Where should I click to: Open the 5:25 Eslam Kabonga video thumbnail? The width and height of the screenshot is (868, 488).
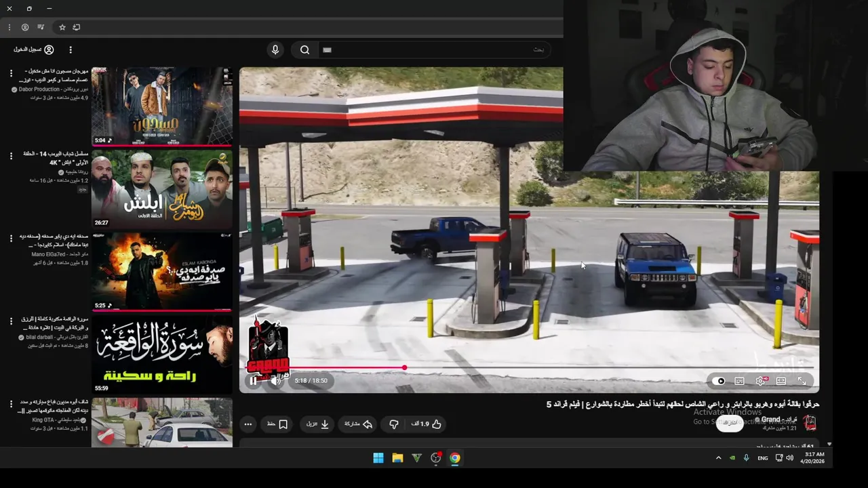pyautogui.click(x=162, y=272)
